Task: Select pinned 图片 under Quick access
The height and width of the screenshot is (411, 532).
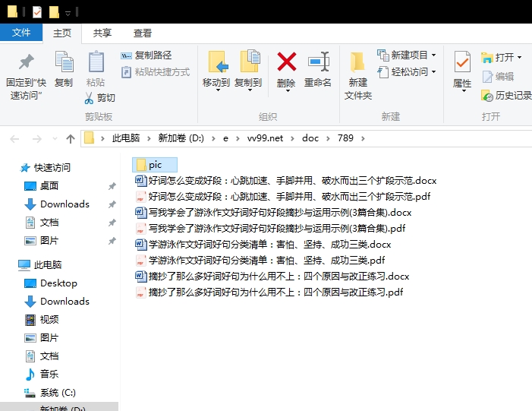Action: pos(42,241)
